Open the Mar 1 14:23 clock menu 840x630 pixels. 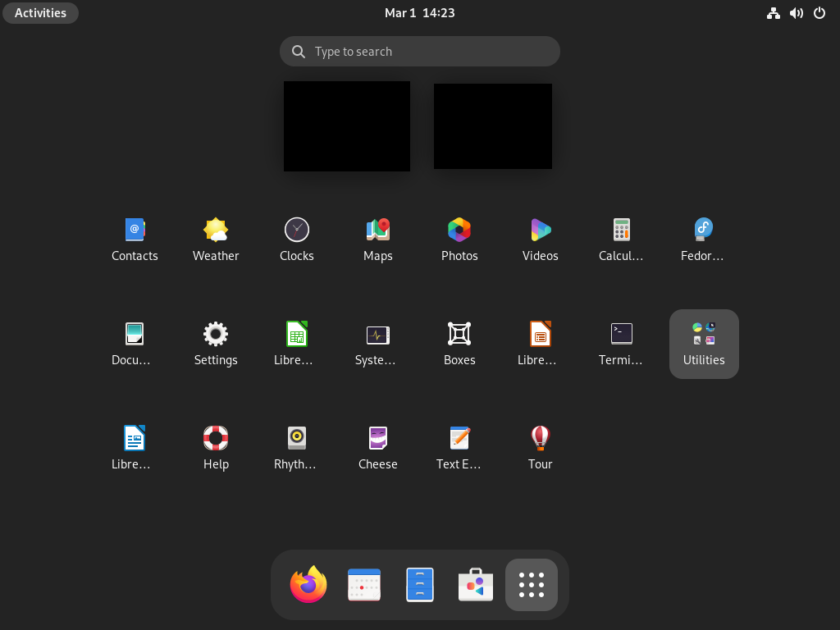coord(420,13)
